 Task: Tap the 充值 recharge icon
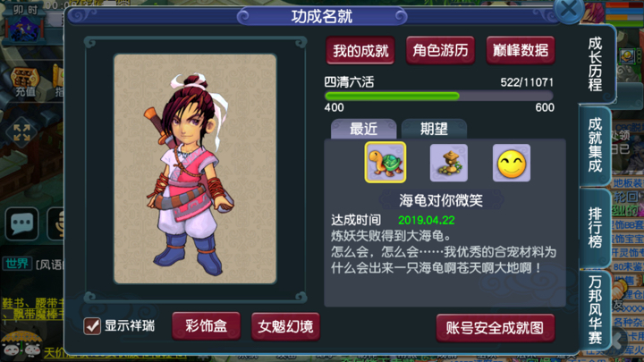coord(25,82)
